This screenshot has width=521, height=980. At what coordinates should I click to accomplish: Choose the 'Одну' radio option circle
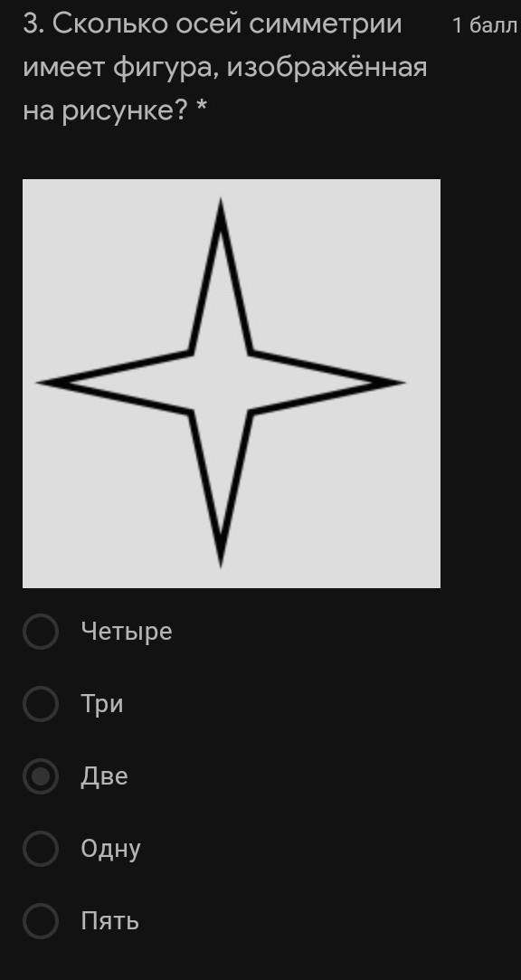click(41, 849)
